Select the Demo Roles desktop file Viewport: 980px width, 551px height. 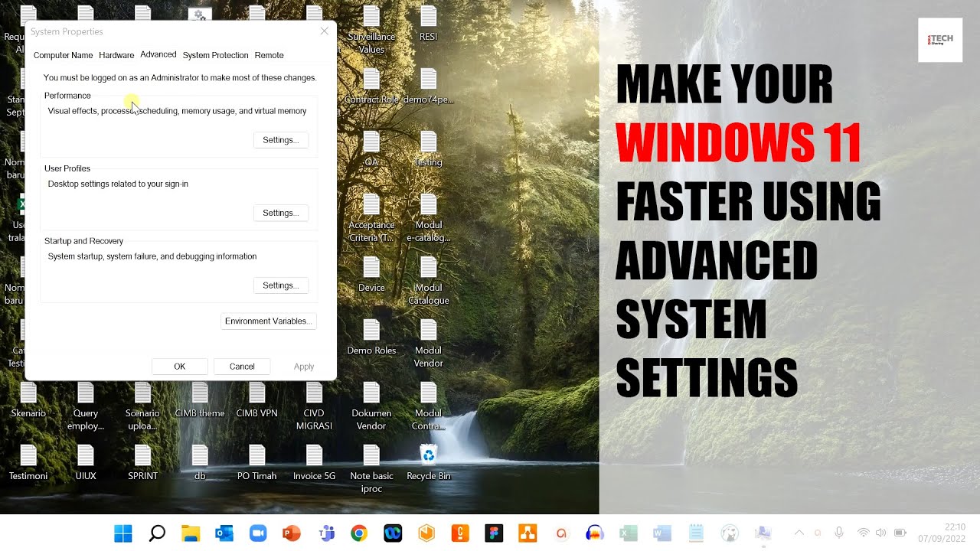(x=371, y=337)
